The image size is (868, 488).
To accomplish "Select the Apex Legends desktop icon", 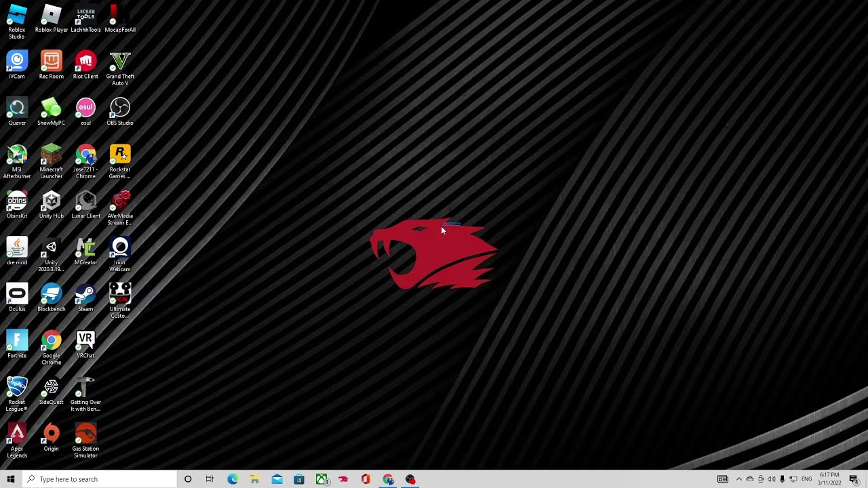I will [17, 441].
